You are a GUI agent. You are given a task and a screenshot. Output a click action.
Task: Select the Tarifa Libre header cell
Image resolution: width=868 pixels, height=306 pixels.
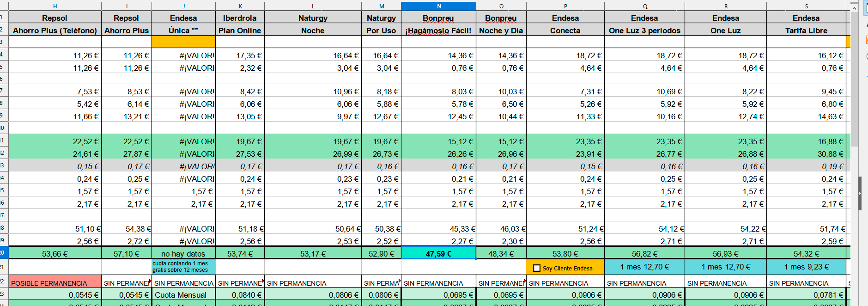pyautogui.click(x=807, y=31)
